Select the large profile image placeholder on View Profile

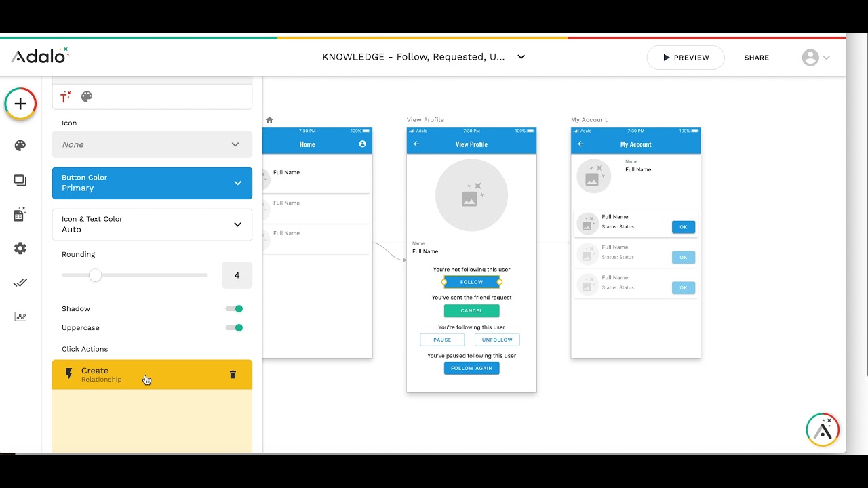pos(471,195)
